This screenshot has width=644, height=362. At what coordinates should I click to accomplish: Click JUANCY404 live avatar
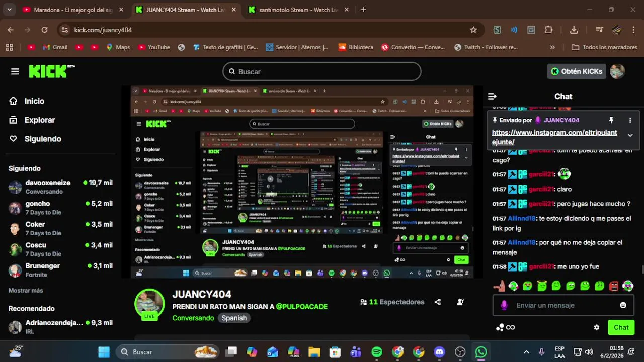pyautogui.click(x=149, y=304)
